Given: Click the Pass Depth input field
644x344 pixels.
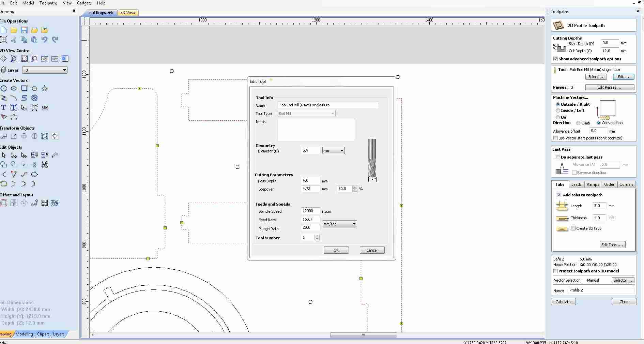Looking at the screenshot, I should coord(310,181).
